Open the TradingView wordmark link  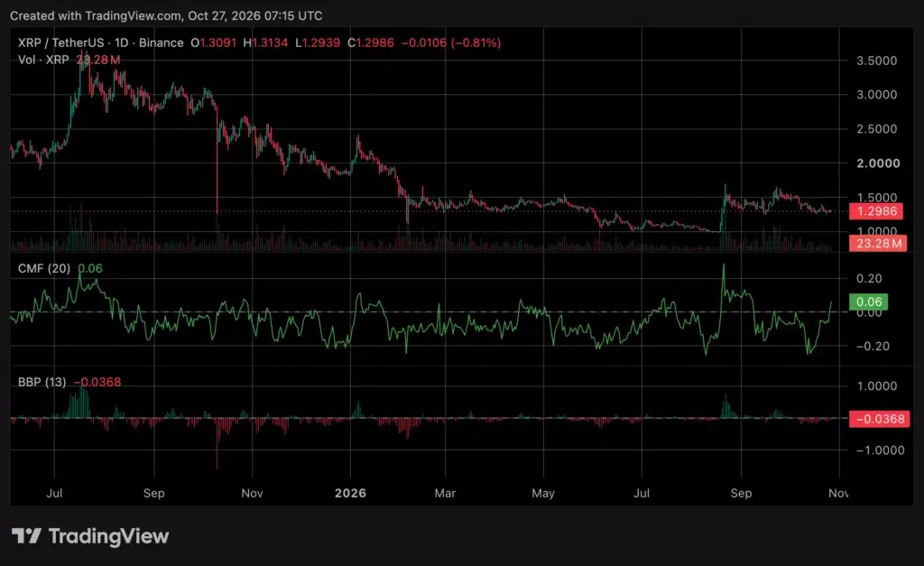click(108, 536)
